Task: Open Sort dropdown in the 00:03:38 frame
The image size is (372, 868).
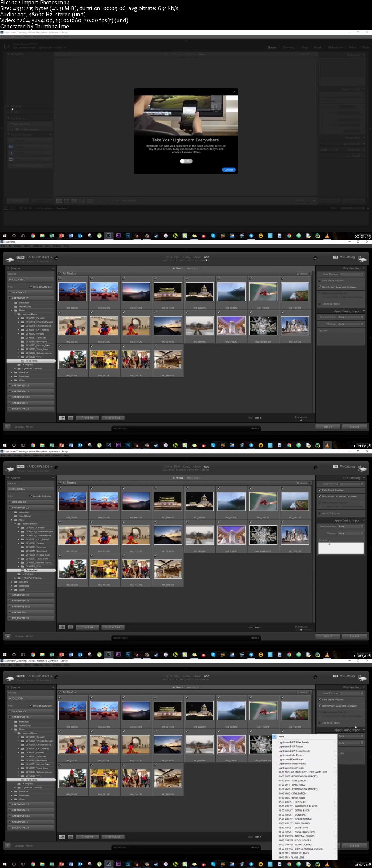Action: click(x=258, y=418)
